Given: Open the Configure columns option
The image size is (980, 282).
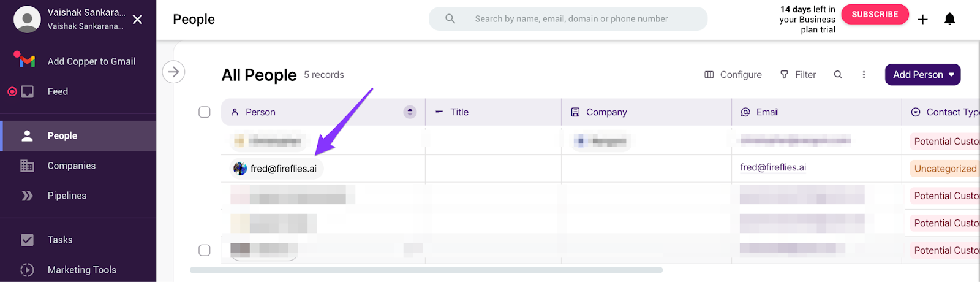Looking at the screenshot, I should point(733,75).
